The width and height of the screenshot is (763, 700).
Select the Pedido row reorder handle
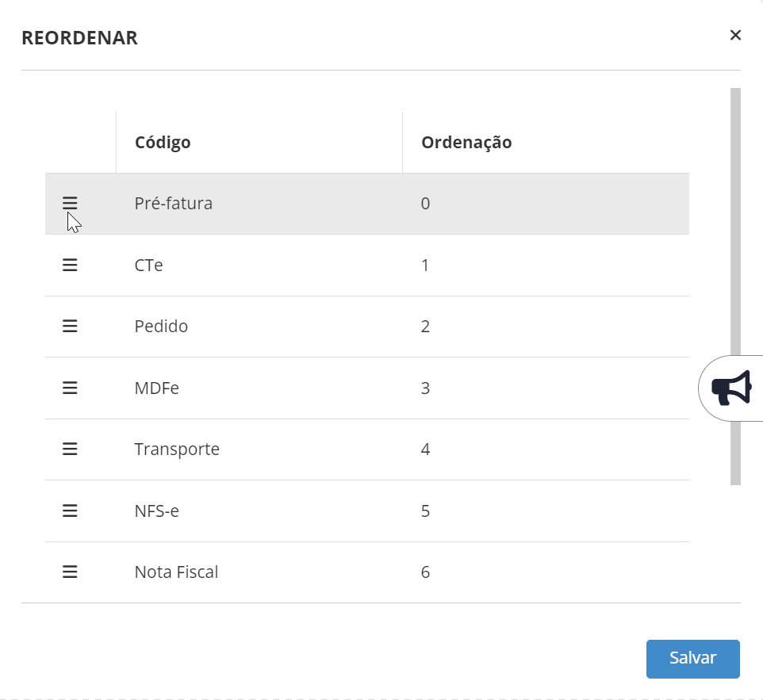[x=70, y=326]
